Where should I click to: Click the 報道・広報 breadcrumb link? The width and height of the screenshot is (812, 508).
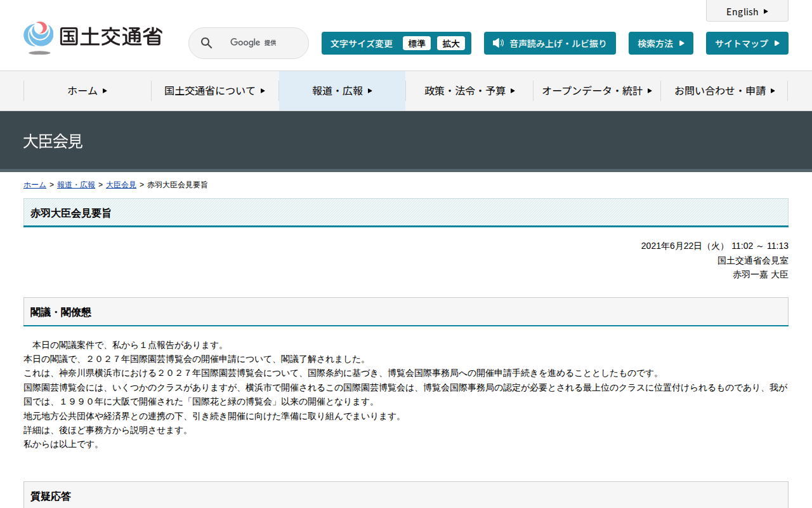coord(75,185)
